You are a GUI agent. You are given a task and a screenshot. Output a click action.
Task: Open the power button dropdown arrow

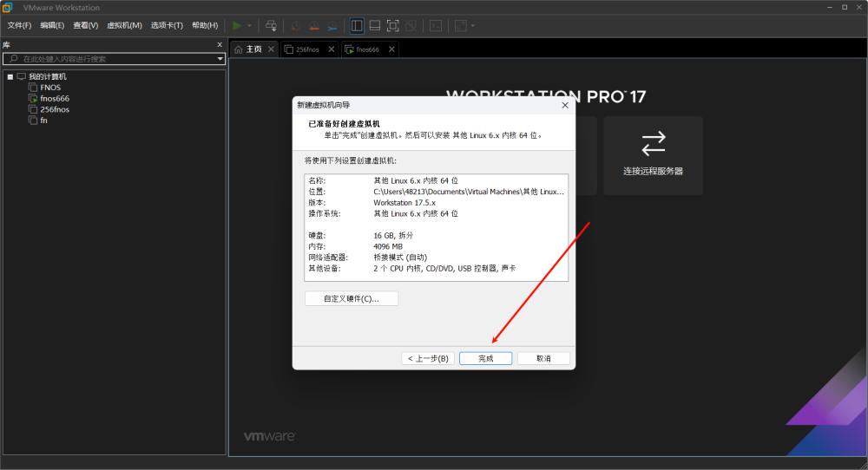click(250, 26)
